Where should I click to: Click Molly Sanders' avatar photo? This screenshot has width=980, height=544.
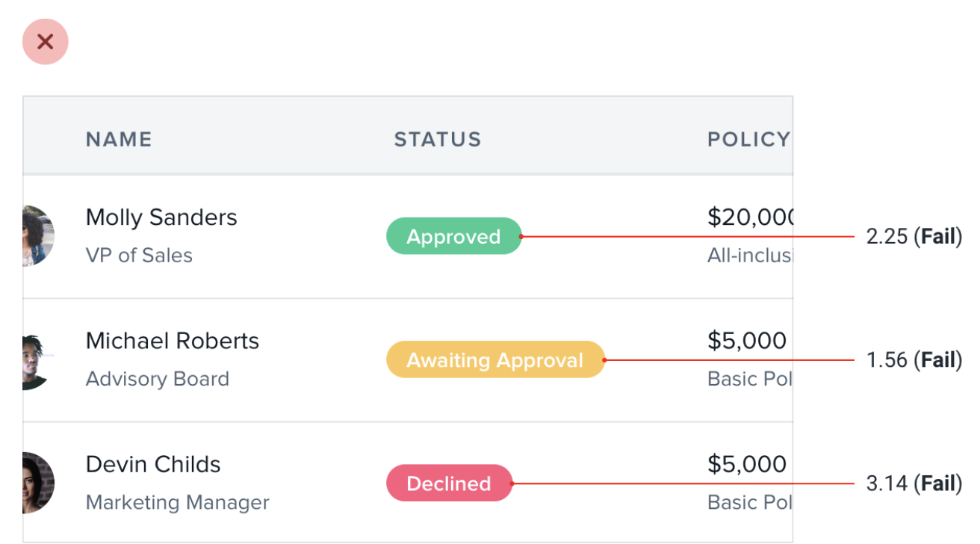39,236
